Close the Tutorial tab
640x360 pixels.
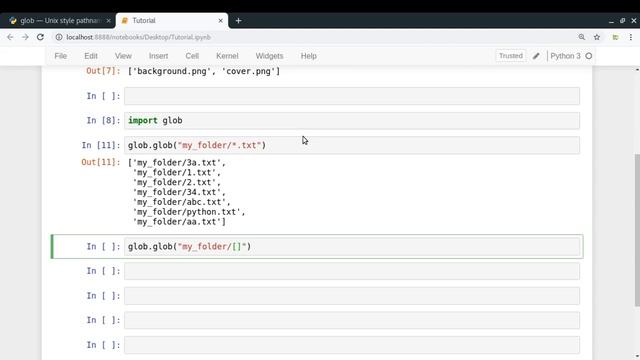(x=220, y=20)
